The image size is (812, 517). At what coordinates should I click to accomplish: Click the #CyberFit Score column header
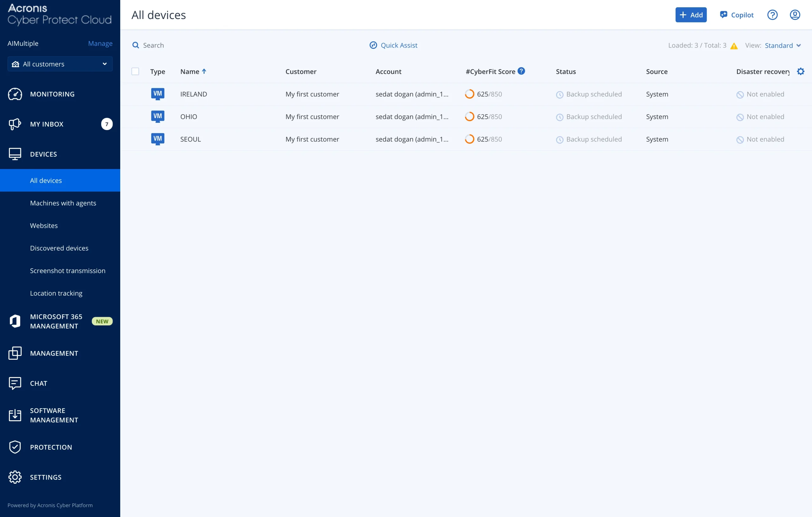491,71
